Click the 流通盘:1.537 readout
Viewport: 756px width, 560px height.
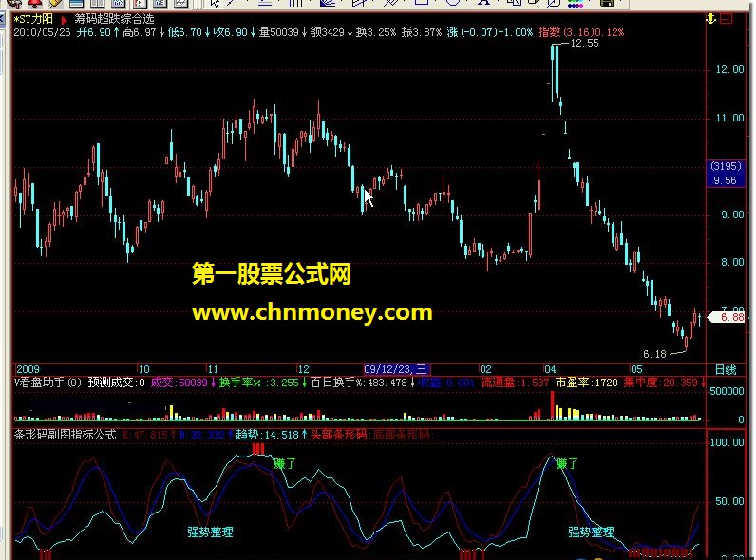515,383
